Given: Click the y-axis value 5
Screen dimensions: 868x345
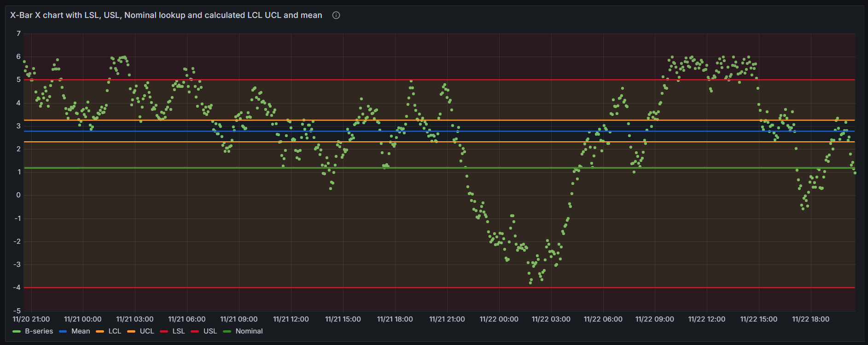Looking at the screenshot, I should (18, 80).
